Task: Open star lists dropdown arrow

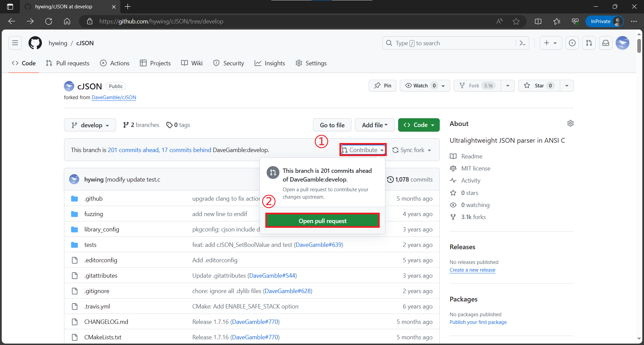Action: [567, 85]
